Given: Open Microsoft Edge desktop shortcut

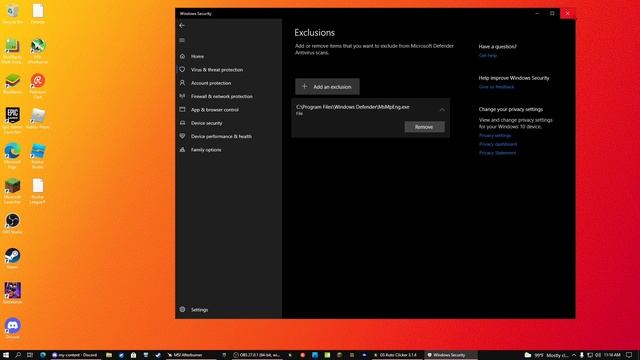Looking at the screenshot, I should pyautogui.click(x=12, y=155).
